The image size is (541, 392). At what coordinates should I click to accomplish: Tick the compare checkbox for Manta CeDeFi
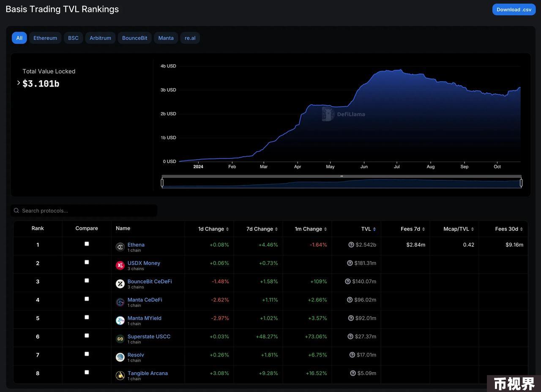[87, 299]
